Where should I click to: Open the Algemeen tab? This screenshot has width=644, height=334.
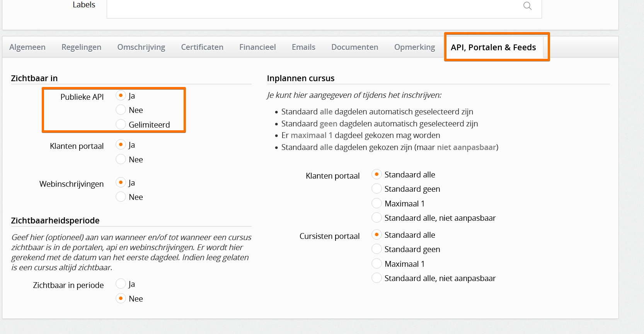coord(27,47)
